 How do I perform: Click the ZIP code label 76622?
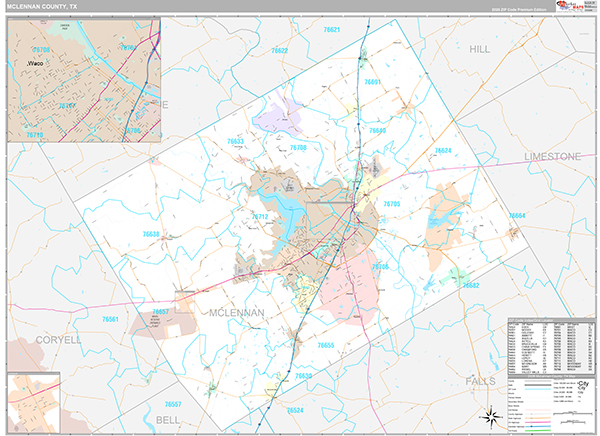coord(279,51)
